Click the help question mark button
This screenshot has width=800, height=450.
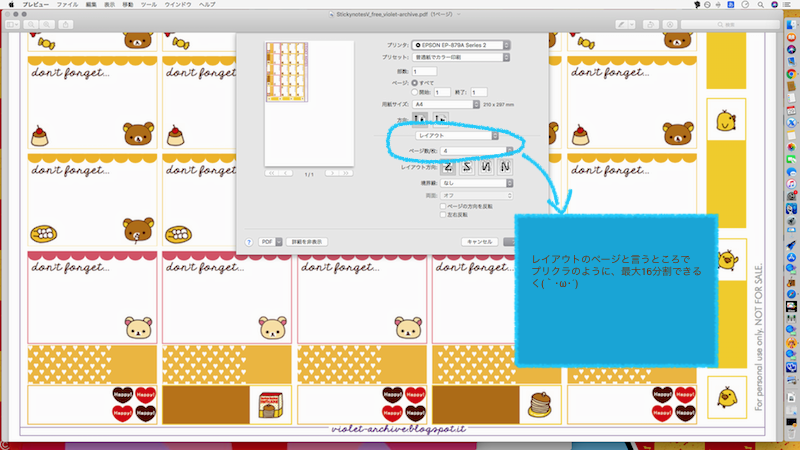point(248,242)
